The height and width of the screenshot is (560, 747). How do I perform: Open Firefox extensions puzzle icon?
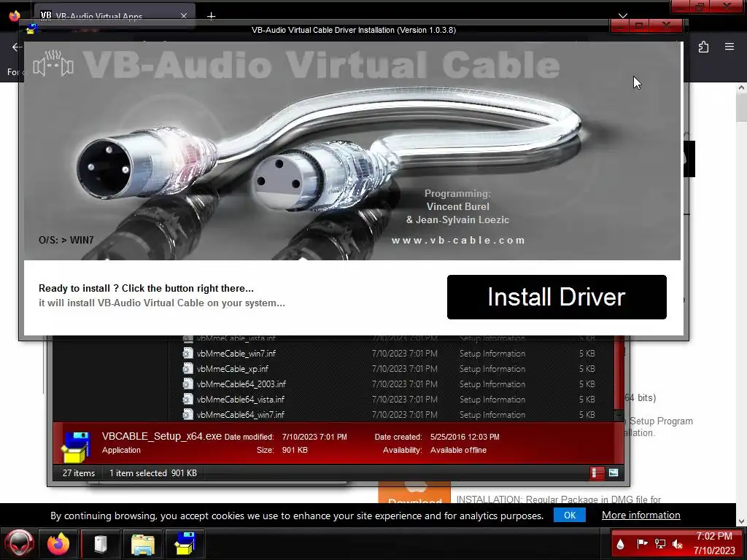[x=703, y=47]
